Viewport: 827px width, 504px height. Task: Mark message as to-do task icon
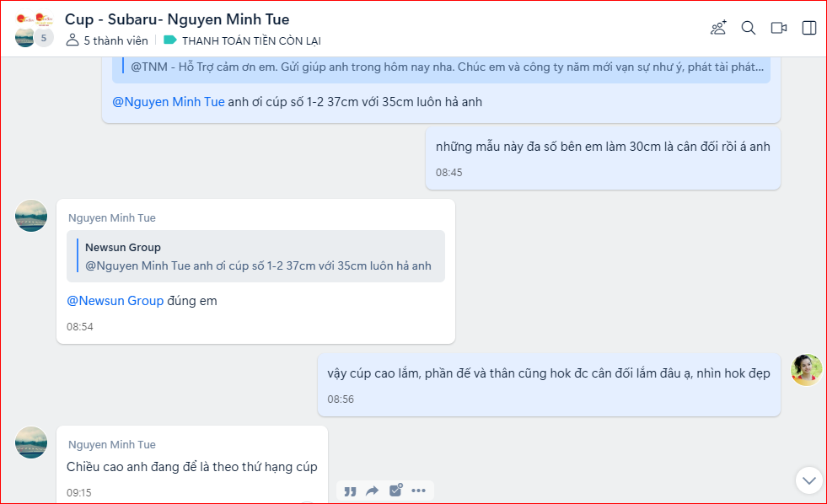[395, 491]
